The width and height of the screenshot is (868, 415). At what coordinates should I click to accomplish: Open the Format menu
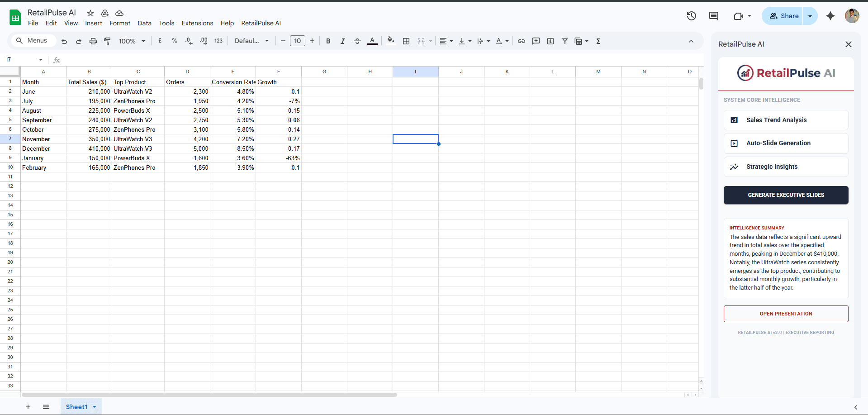click(x=120, y=23)
